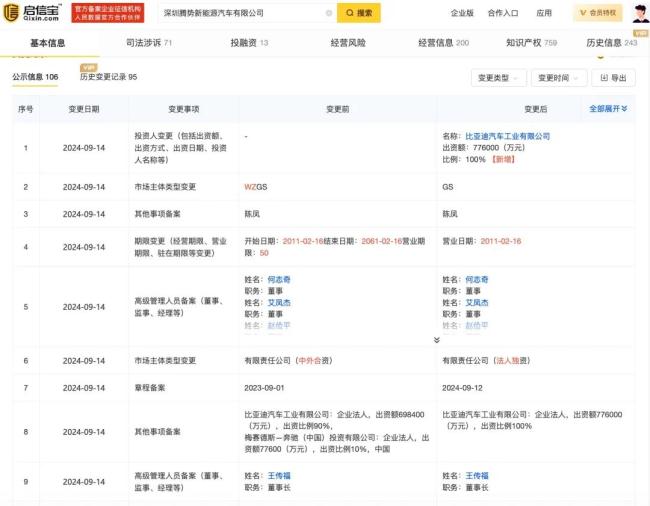
Task: Click the red official partner badge
Action: click(108, 13)
